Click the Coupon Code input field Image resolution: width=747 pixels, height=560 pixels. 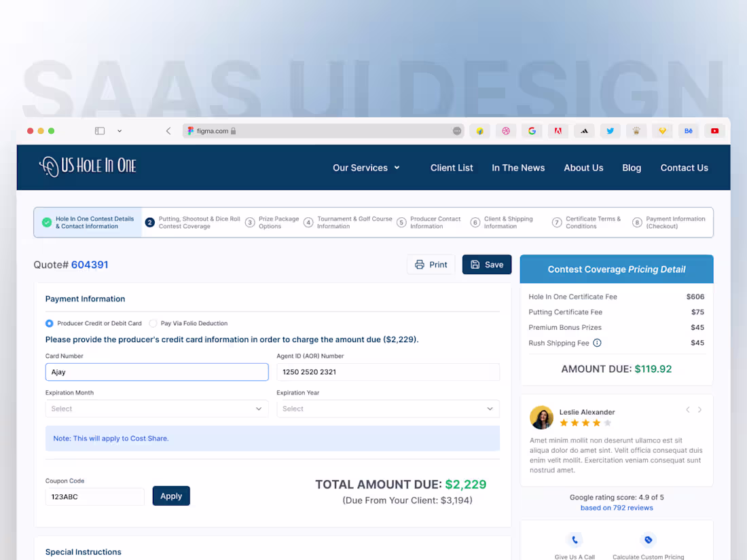[94, 496]
